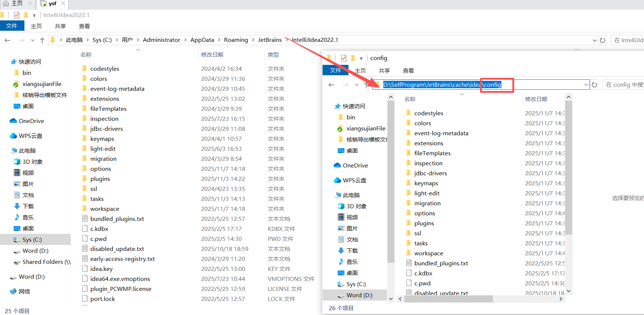Viewport: 644px width, 315px height.
Task: Click JetBrains breadcrumb in address bar
Action: click(x=270, y=40)
